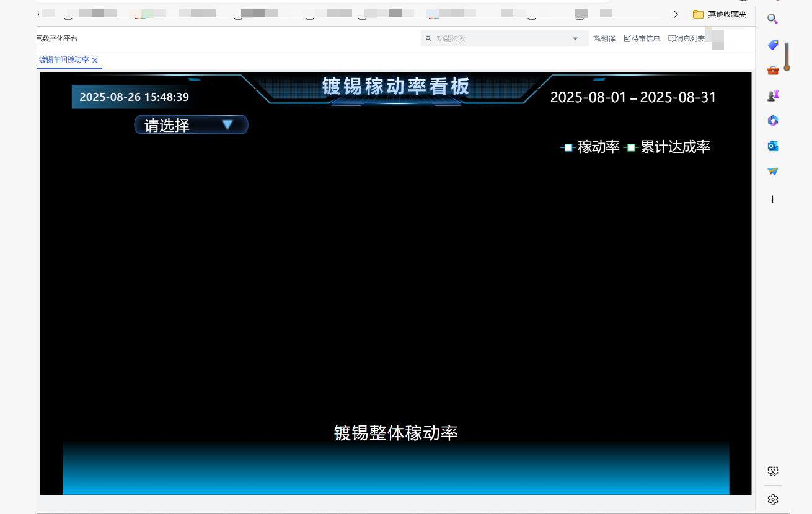Open the 消息列表 message list

(687, 38)
